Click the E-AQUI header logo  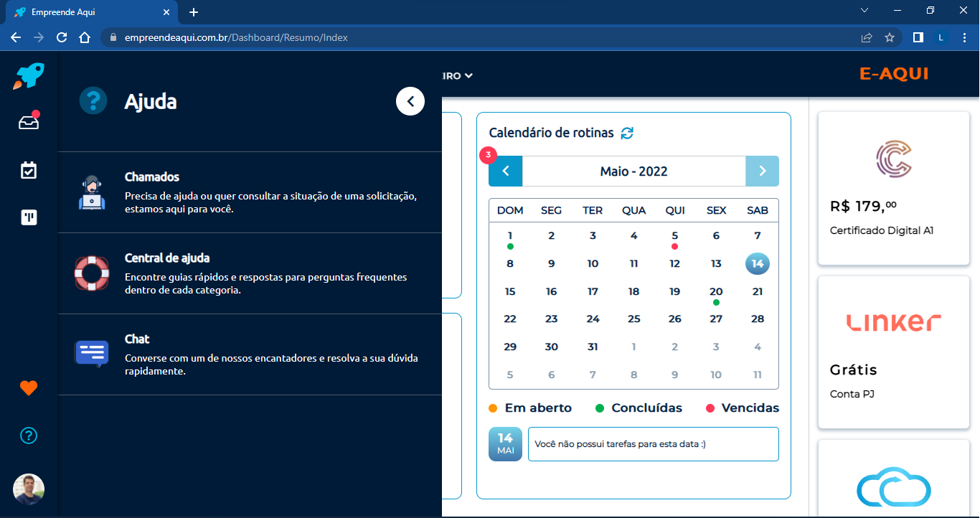(x=894, y=74)
